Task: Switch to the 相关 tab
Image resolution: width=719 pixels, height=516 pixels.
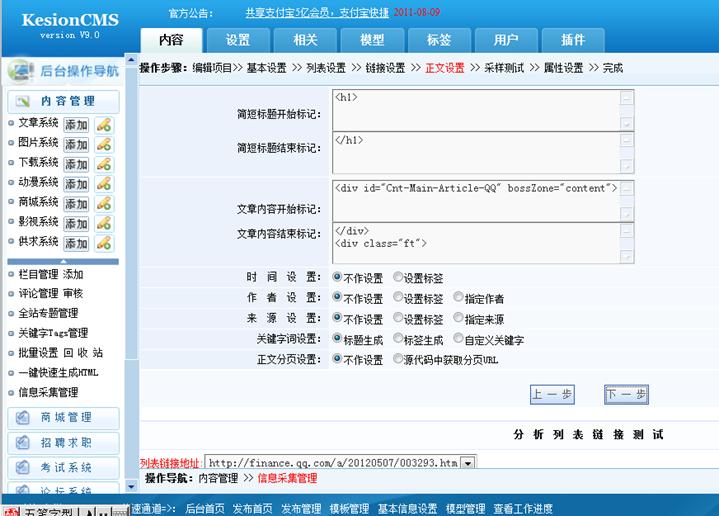Action: [305, 40]
